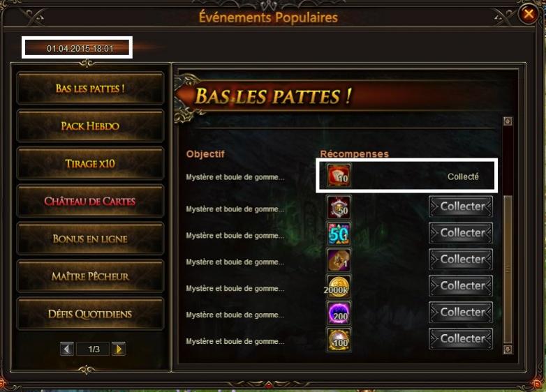Viewport: 546px width, 392px height.
Task: Select the Bonus en ligne event
Action: coord(90,239)
